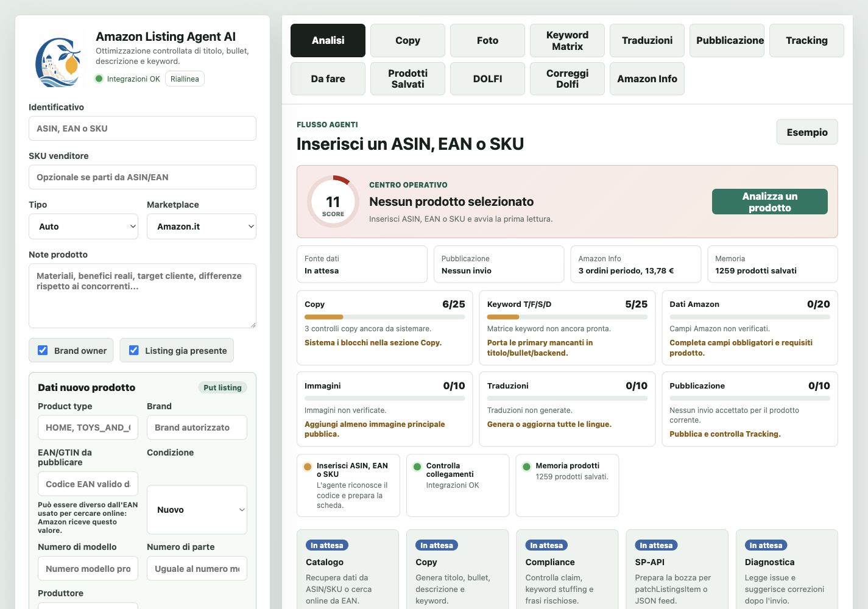This screenshot has width=868, height=609.
Task: Click the In attesa badge on SP-API card
Action: [656, 546]
